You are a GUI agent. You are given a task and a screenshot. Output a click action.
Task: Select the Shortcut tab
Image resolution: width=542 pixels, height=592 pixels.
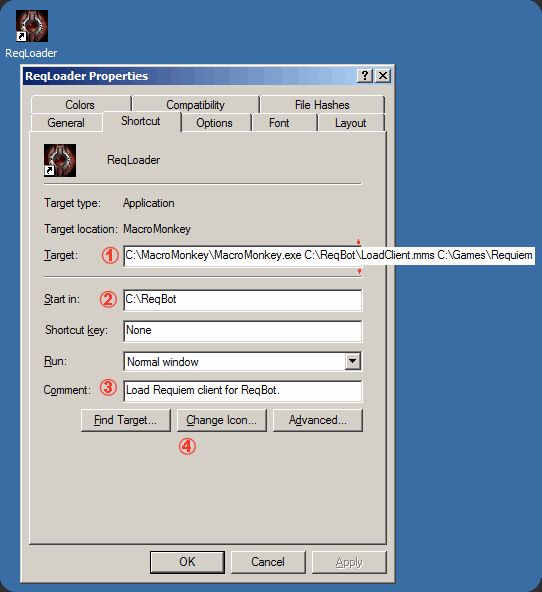pyautogui.click(x=141, y=121)
